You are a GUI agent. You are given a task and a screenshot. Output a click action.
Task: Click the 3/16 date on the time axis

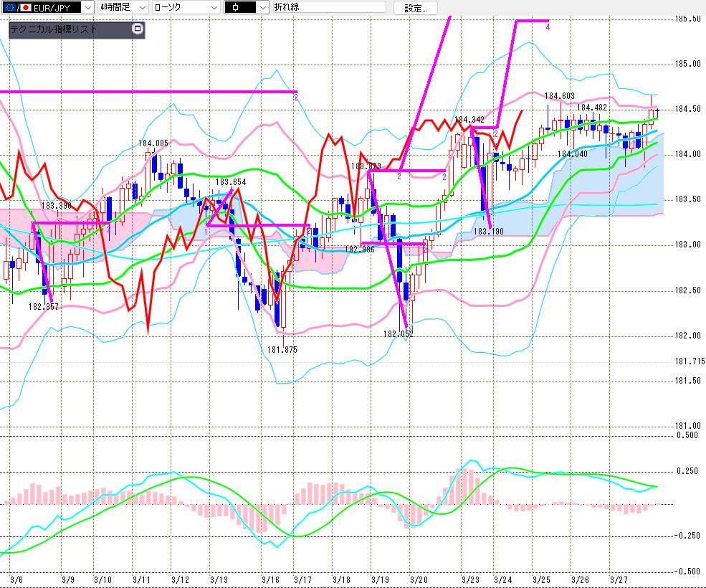(270, 579)
